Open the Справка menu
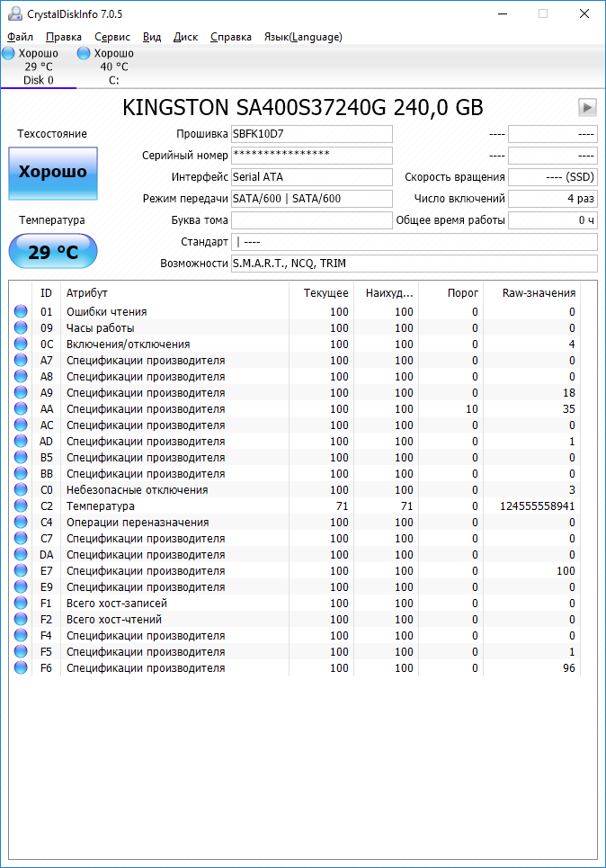This screenshot has height=868, width=606. (x=231, y=37)
